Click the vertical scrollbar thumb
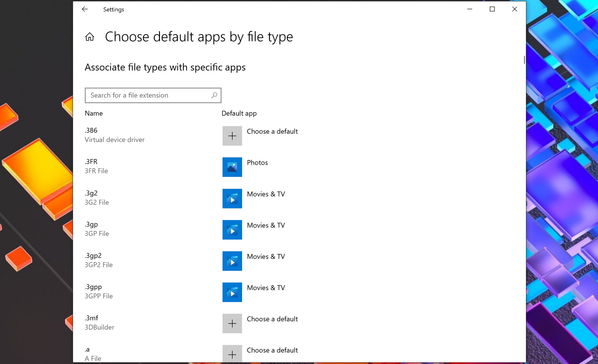The height and width of the screenshot is (364, 598). tap(524, 60)
